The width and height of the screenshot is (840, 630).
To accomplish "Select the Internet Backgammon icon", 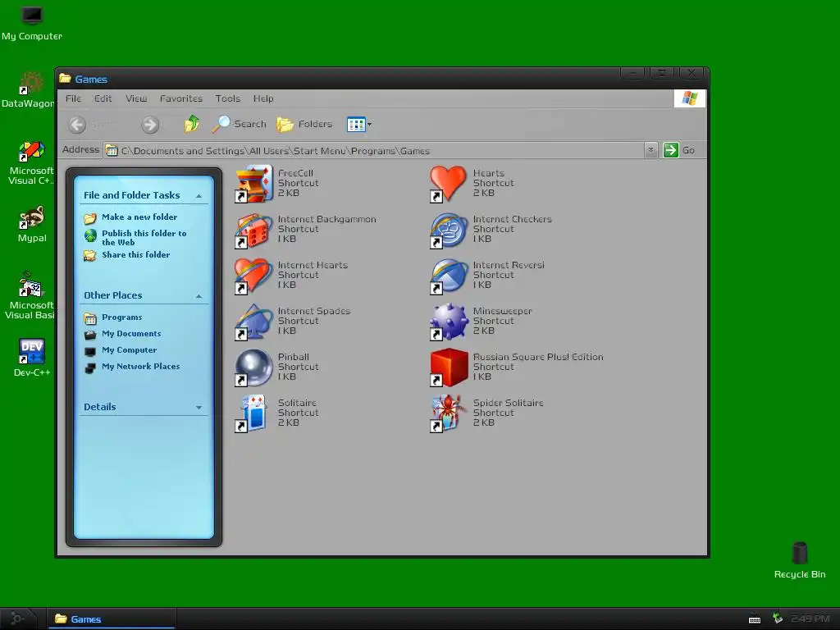I will (254, 230).
